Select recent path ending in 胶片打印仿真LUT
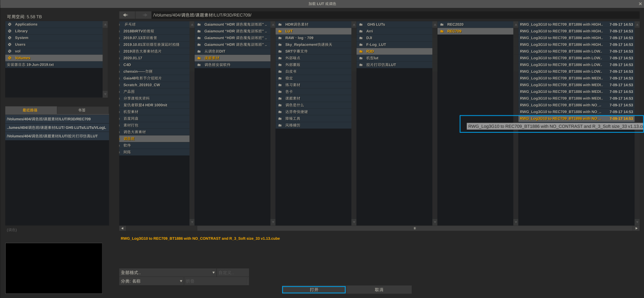 tap(57, 136)
